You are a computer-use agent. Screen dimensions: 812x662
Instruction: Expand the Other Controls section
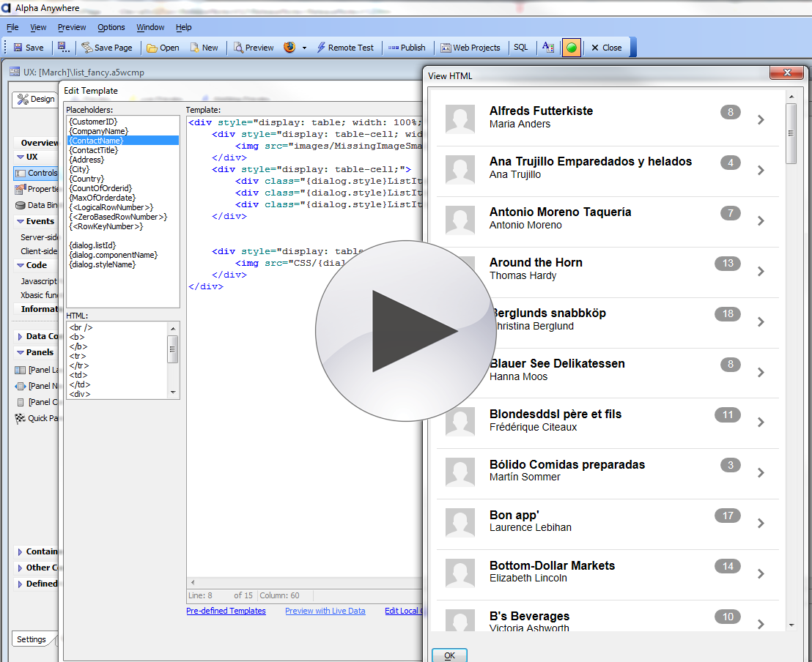point(21,568)
